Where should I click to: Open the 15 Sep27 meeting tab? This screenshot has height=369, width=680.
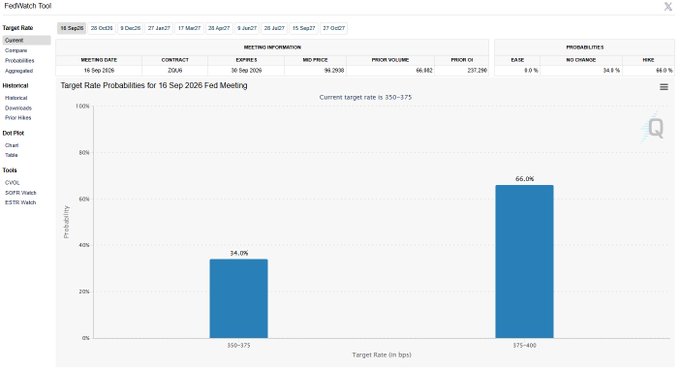coord(304,28)
